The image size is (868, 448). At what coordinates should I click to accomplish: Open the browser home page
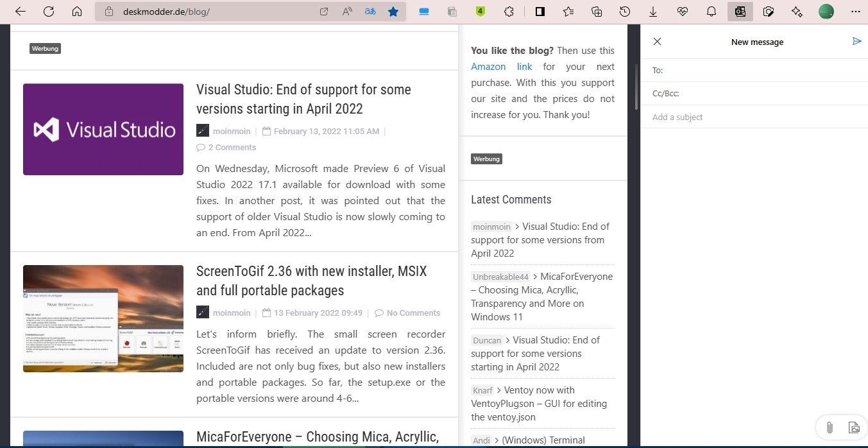click(x=77, y=12)
